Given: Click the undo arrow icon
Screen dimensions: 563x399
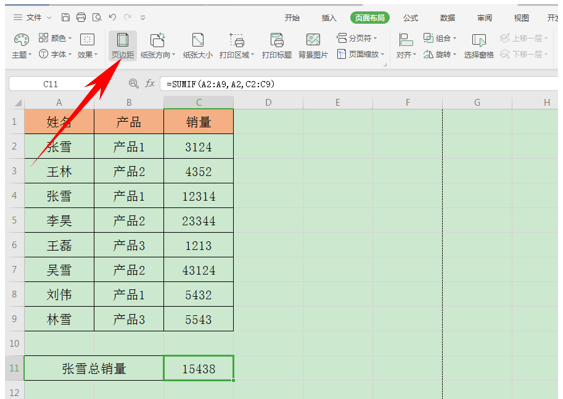Looking at the screenshot, I should click(x=112, y=17).
